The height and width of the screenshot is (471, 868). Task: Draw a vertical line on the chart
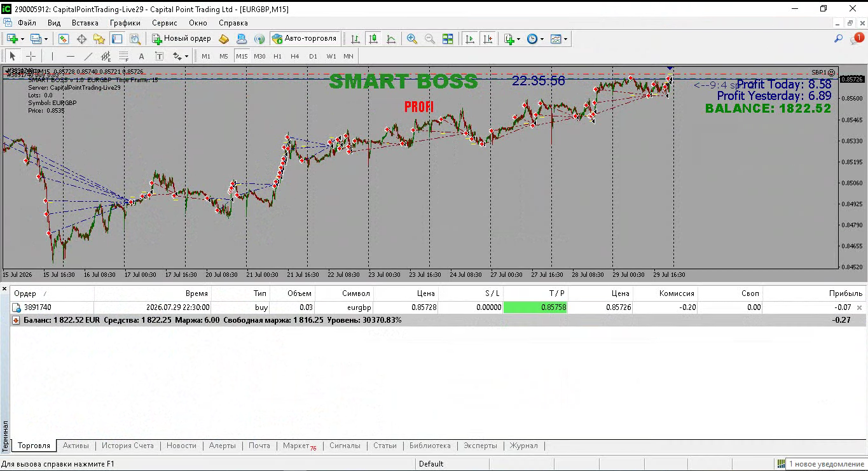53,56
